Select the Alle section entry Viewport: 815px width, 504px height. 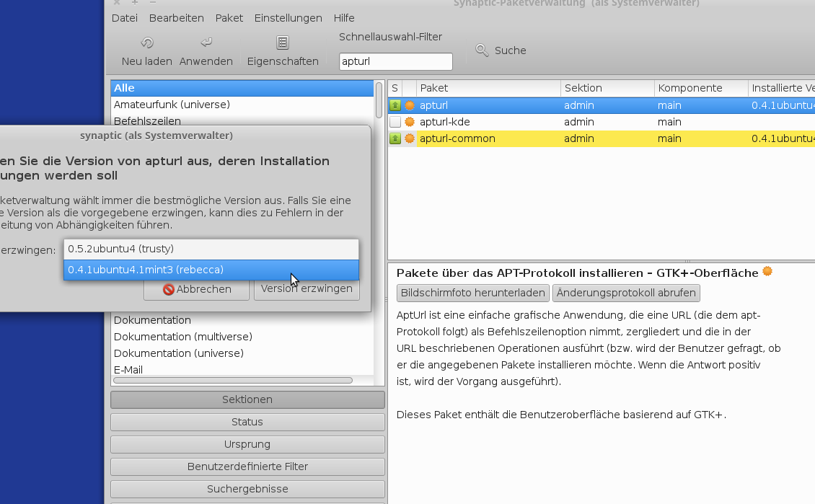tap(242, 89)
